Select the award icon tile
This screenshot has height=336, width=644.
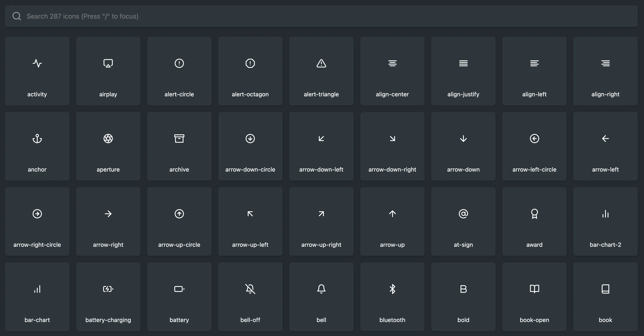(534, 221)
